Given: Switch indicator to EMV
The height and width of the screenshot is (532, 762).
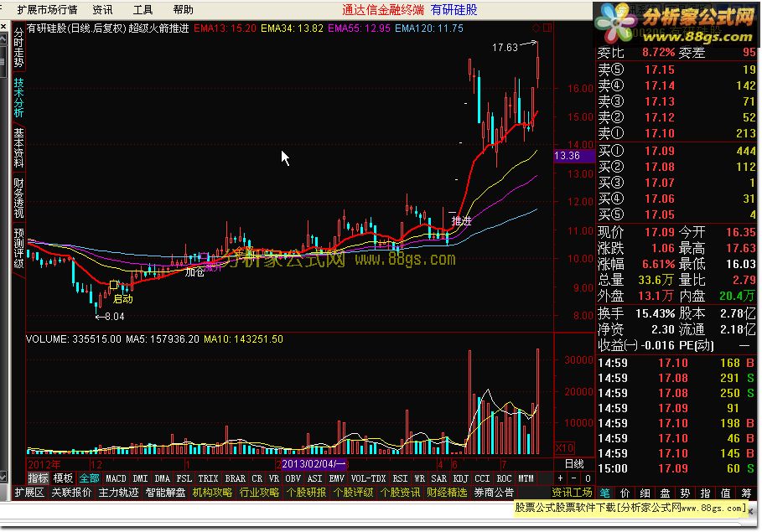Looking at the screenshot, I should tap(336, 478).
